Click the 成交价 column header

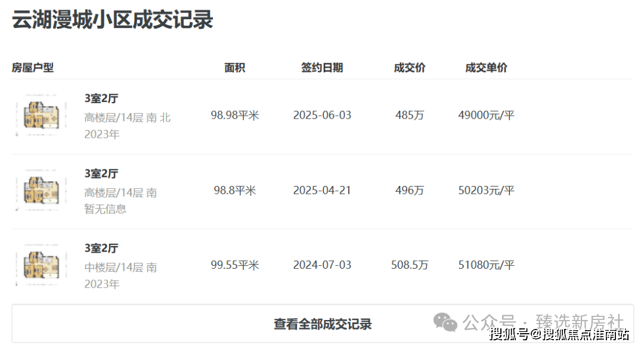409,67
